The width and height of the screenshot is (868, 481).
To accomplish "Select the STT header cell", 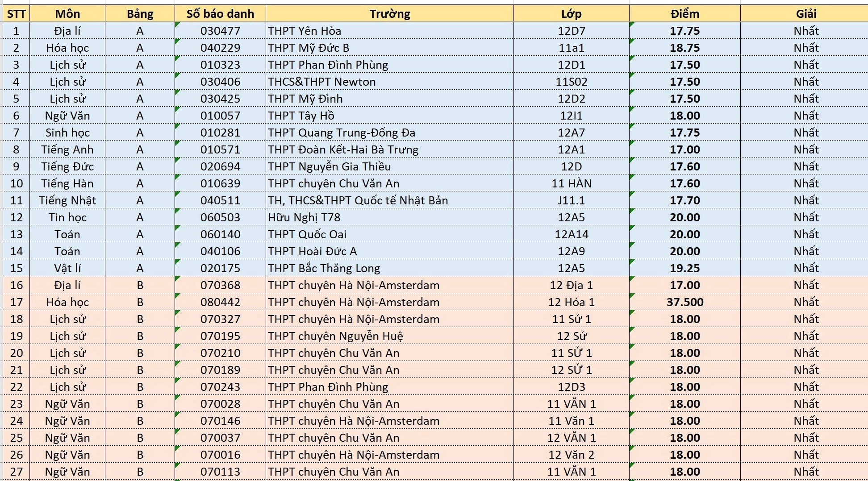I will [16, 14].
